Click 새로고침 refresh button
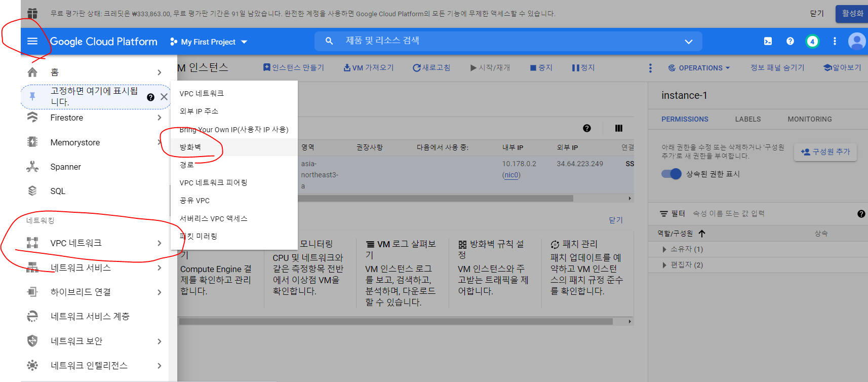Viewport: 868px width, 382px height. [431, 67]
